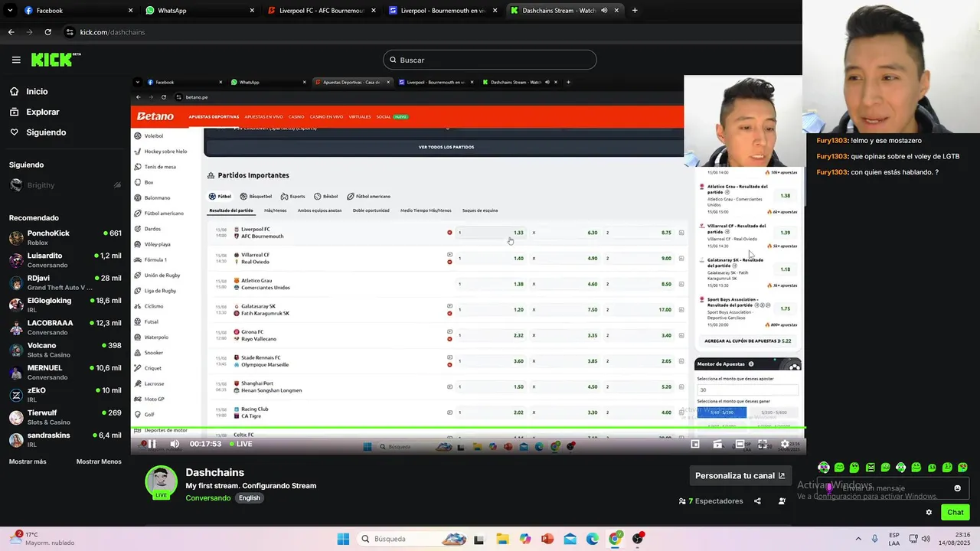Open RDjavi recommended channel
Screen dimensions: 980x551
click(65, 282)
